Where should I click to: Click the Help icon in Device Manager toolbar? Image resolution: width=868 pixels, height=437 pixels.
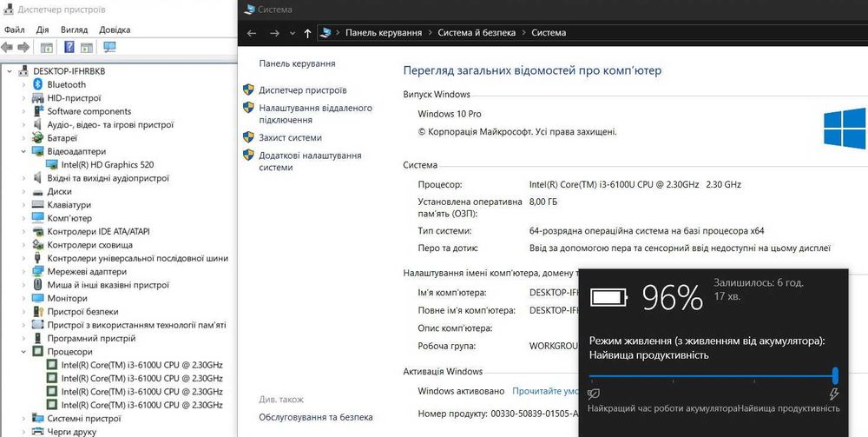coord(69,48)
